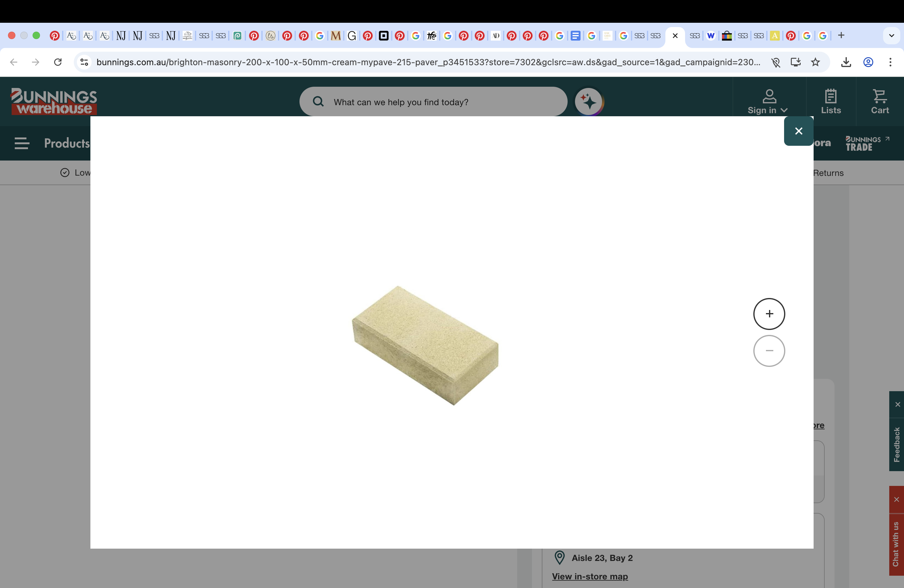This screenshot has width=904, height=588.
Task: Open the AI sparkle assistant icon
Action: click(589, 102)
